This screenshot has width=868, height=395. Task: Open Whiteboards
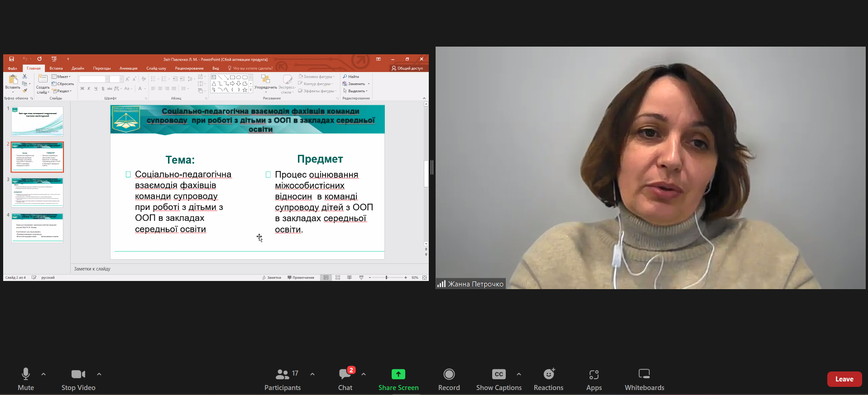click(644, 379)
